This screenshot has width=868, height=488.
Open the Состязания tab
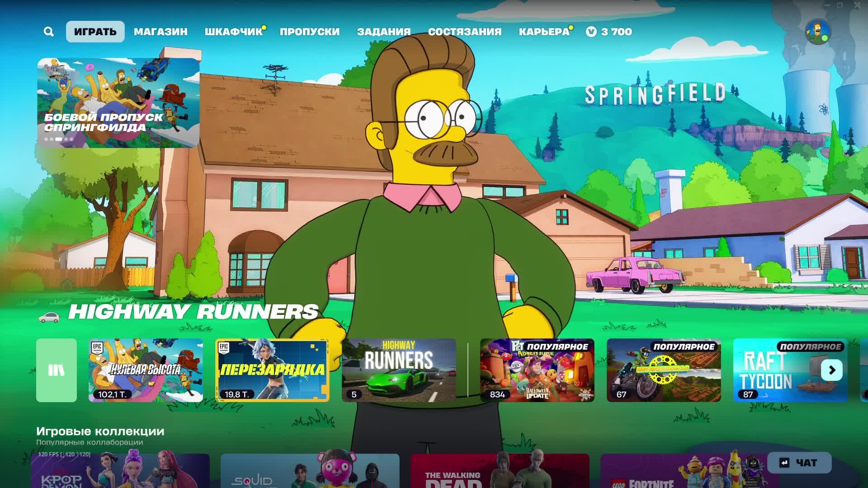465,32
